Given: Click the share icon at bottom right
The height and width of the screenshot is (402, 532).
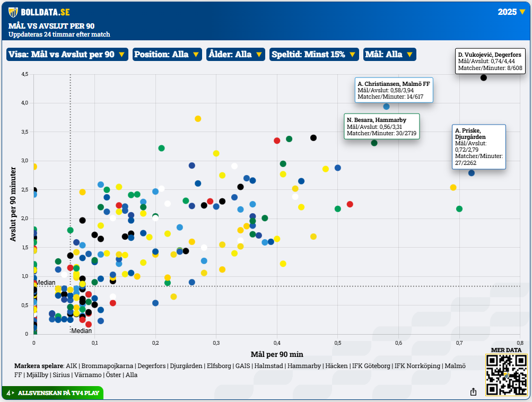Looking at the screenshot, I should [473, 391].
